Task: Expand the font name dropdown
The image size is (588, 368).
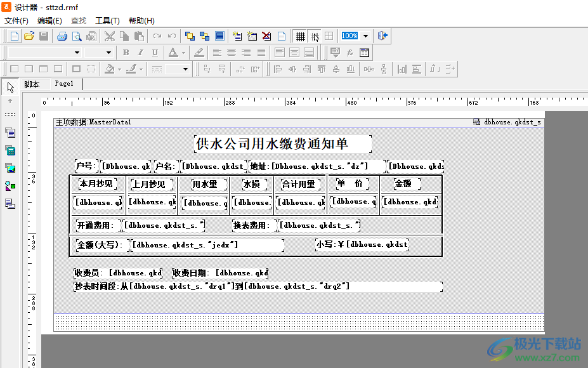Action: (x=77, y=53)
